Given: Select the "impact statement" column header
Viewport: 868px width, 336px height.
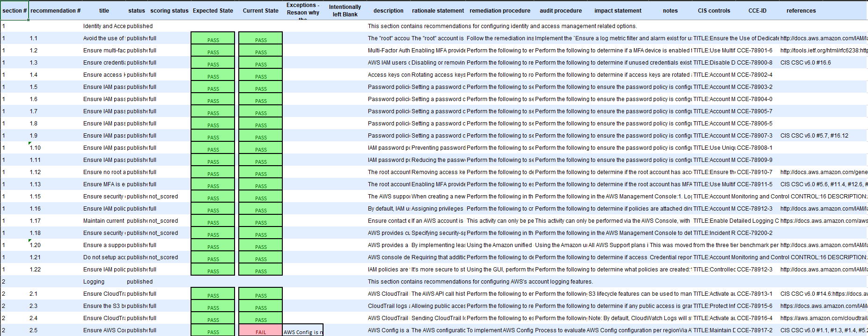Looking at the screenshot, I should pyautogui.click(x=618, y=11).
